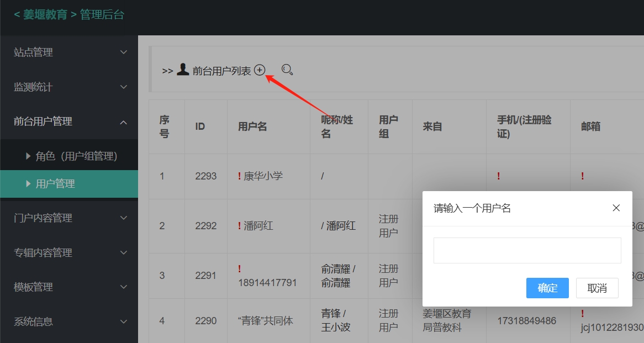Click ID cell 2292
Viewport: 644px width, 343px height.
(x=206, y=225)
